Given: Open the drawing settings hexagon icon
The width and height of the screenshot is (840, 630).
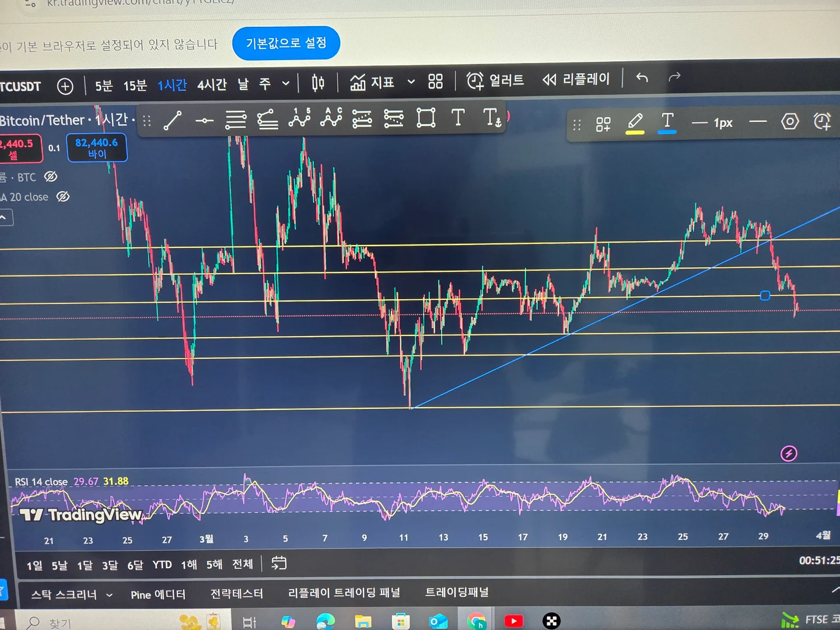Looking at the screenshot, I should (x=790, y=121).
